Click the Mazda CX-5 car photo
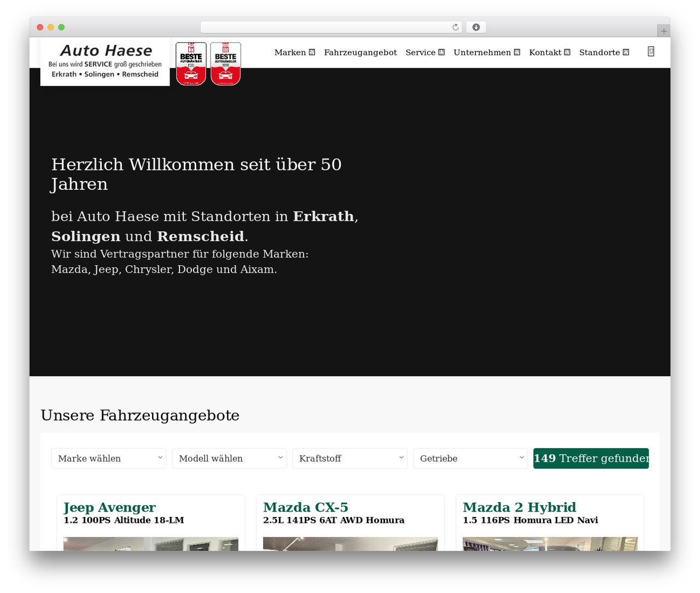The height and width of the screenshot is (593, 700). [x=351, y=544]
